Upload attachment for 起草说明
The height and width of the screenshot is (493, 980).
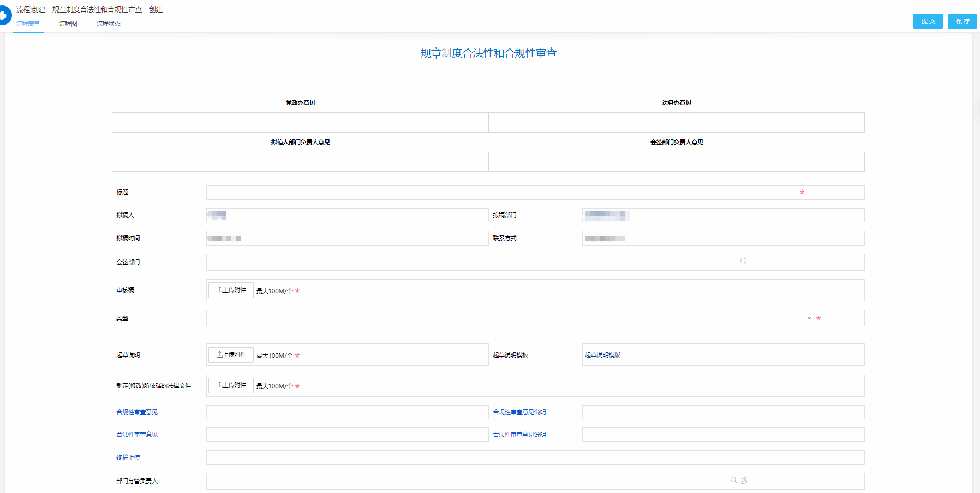coord(231,355)
